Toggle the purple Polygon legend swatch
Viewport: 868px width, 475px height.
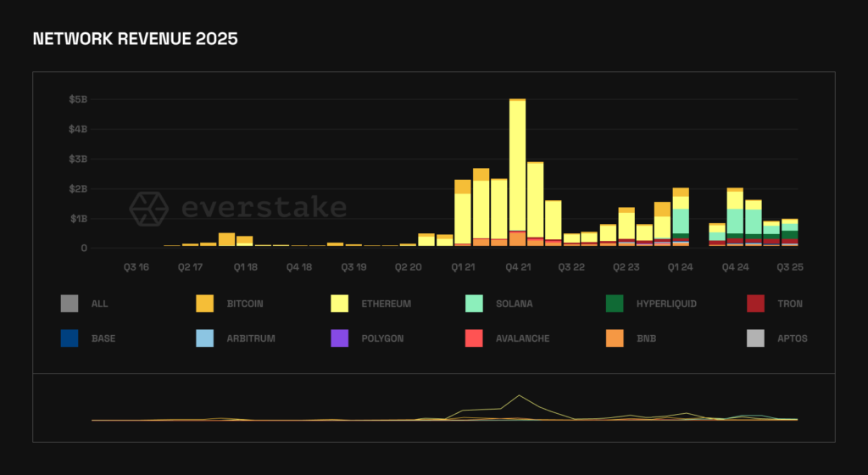(x=341, y=338)
